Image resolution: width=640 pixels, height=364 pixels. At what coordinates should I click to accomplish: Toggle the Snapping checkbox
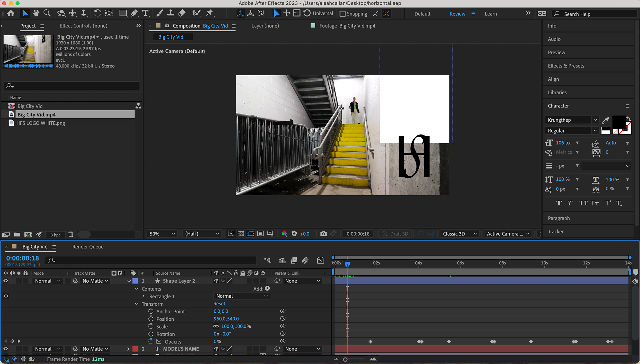point(343,14)
